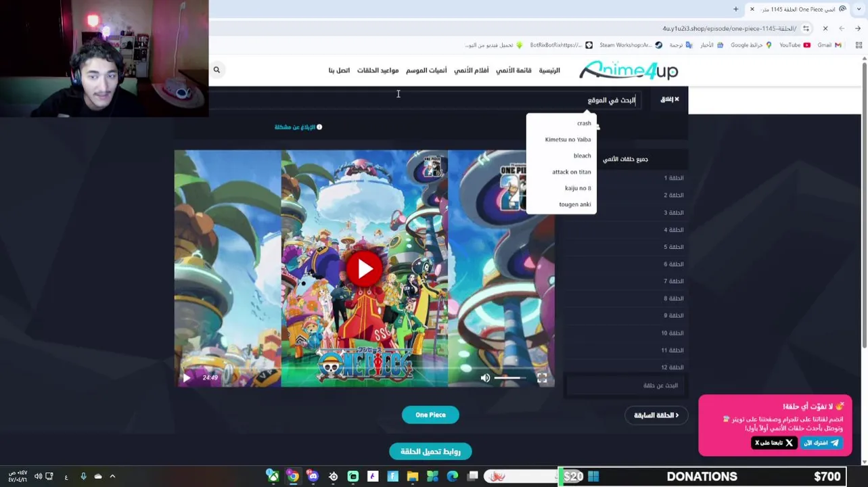Expand the tab search dropdown arrow
Screen dimensions: 868x487
pyautogui.click(x=859, y=9)
